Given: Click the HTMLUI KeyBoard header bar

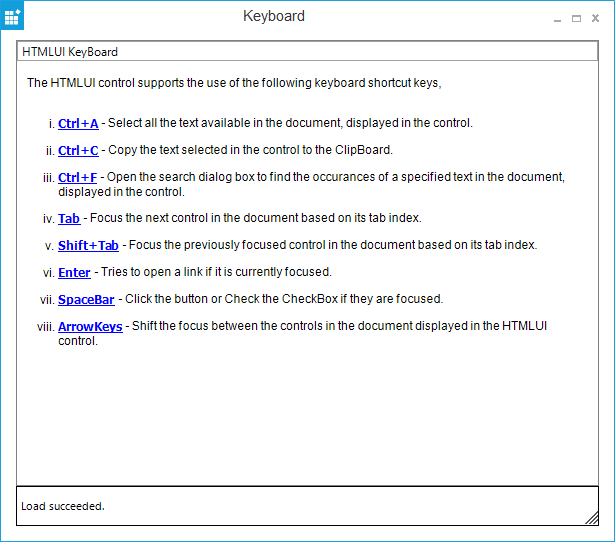Looking at the screenshot, I should pyautogui.click(x=300, y=52).
